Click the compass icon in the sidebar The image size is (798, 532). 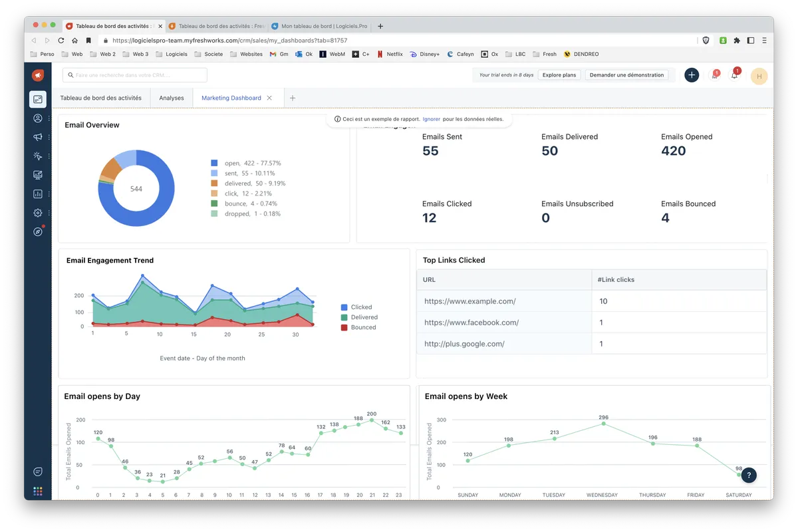click(x=38, y=232)
